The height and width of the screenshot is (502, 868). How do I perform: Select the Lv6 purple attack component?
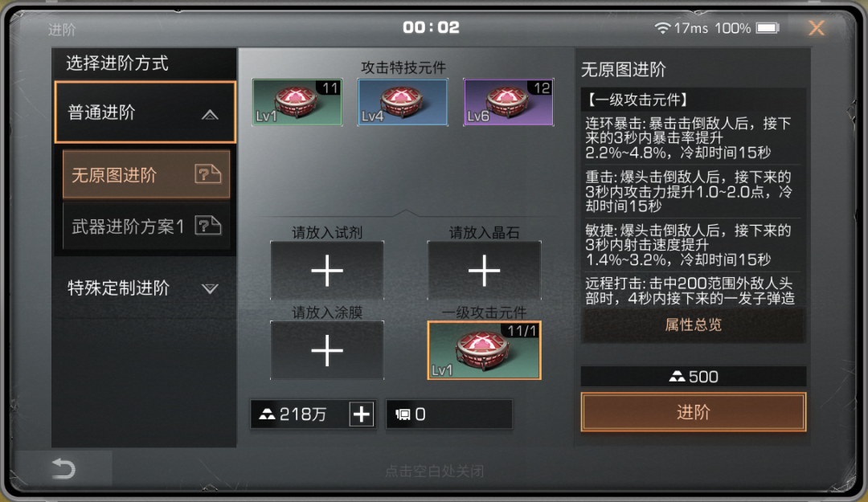pyautogui.click(x=508, y=102)
